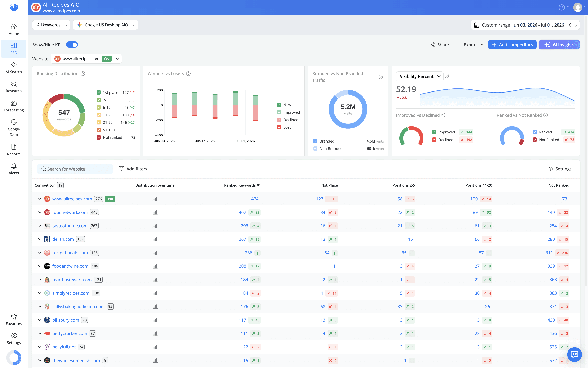Open Alerts bell in sidebar
This screenshot has width=588, height=368.
14,169
